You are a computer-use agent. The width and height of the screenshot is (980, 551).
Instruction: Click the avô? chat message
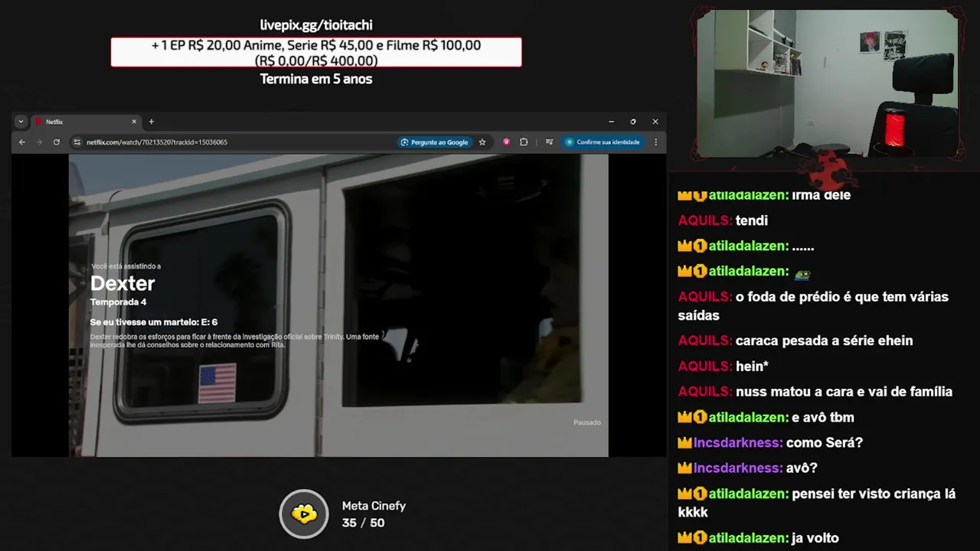click(802, 468)
